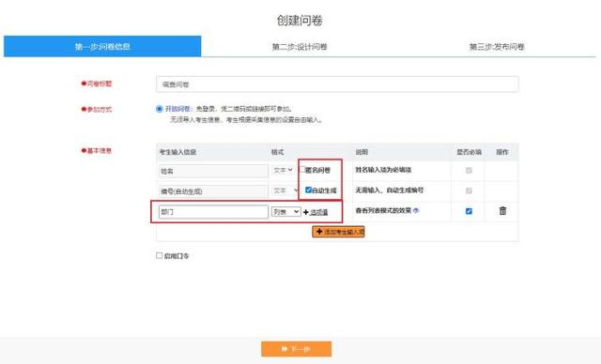
Task: Select the 第一步:问卷信息 tab
Action: tap(102, 46)
